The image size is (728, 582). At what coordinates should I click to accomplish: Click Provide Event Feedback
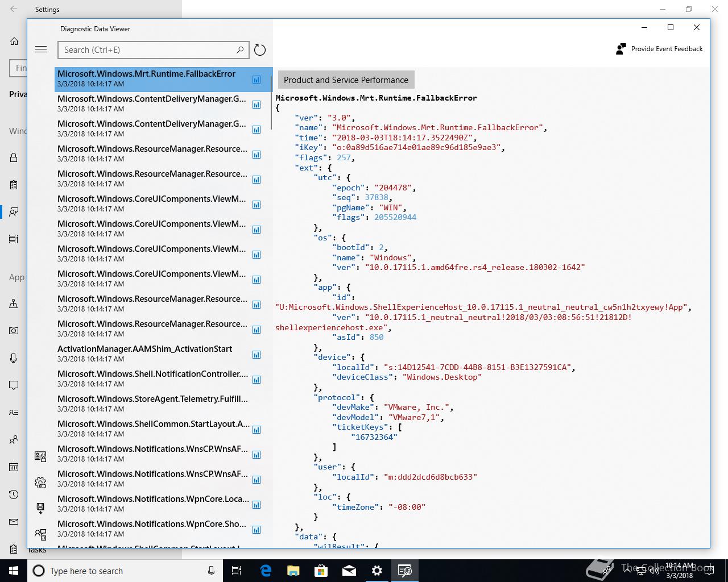coord(660,49)
